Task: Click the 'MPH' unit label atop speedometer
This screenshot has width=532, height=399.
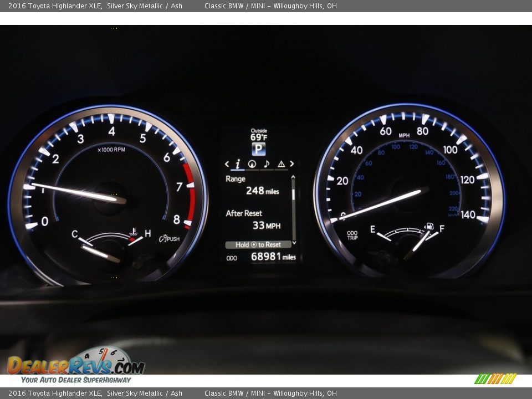Action: click(404, 135)
